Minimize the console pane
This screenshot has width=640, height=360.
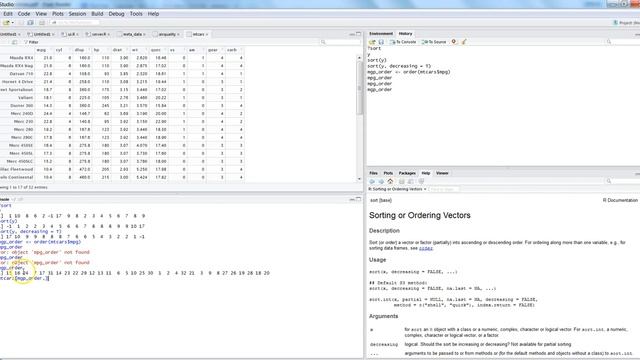352,199
